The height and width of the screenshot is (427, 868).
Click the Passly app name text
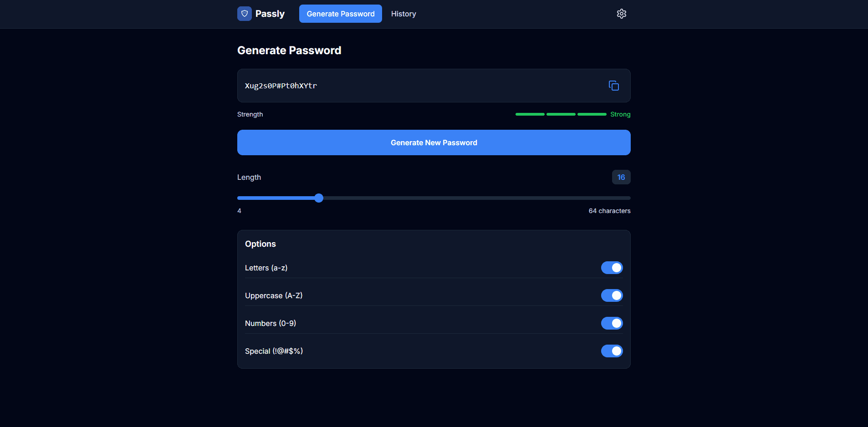(270, 14)
